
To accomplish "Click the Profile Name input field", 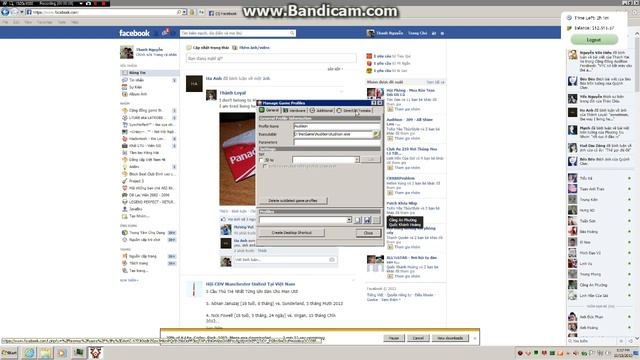I will tap(337, 126).
